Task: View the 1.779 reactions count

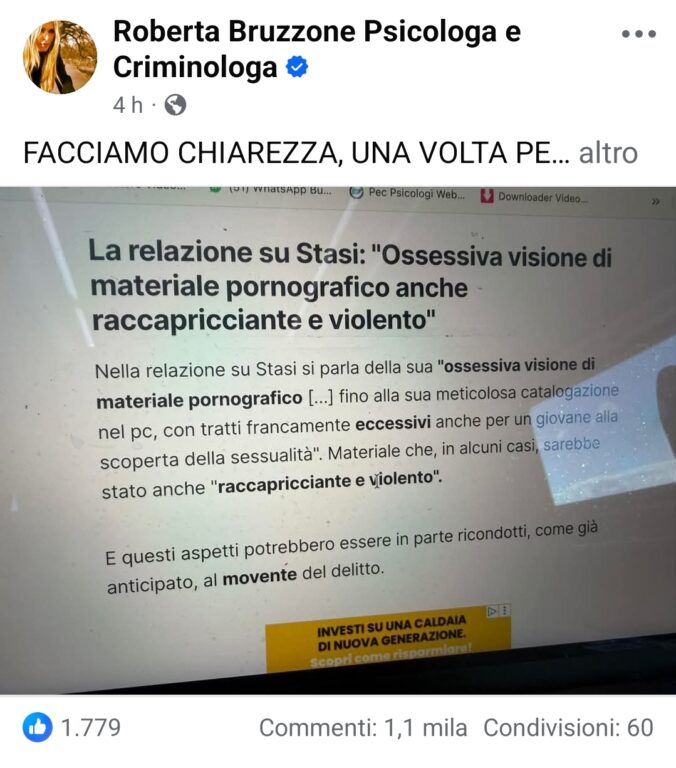Action: tap(91, 727)
